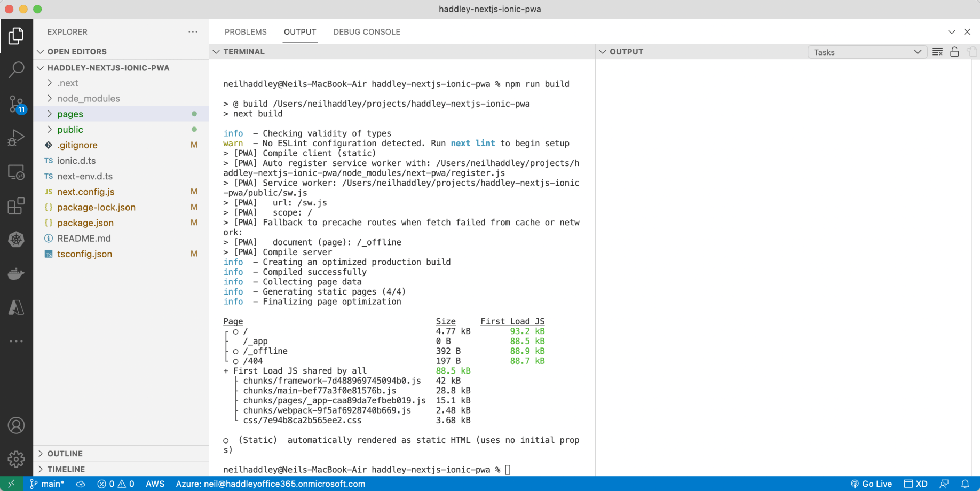Open the Extensions view
Screen dimensions: 980x491
click(16, 206)
